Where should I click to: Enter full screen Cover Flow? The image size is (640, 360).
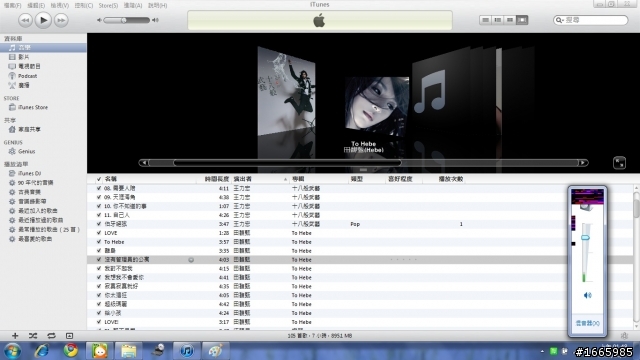[619, 163]
